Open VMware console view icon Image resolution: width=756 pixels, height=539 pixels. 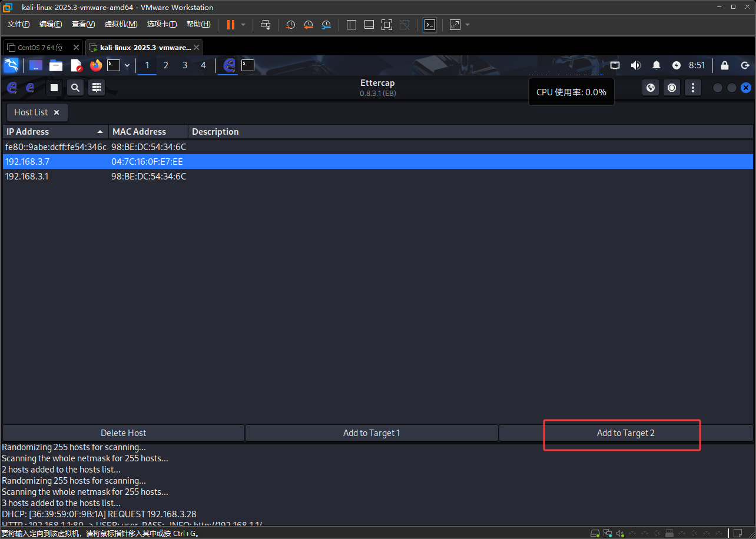tap(430, 25)
